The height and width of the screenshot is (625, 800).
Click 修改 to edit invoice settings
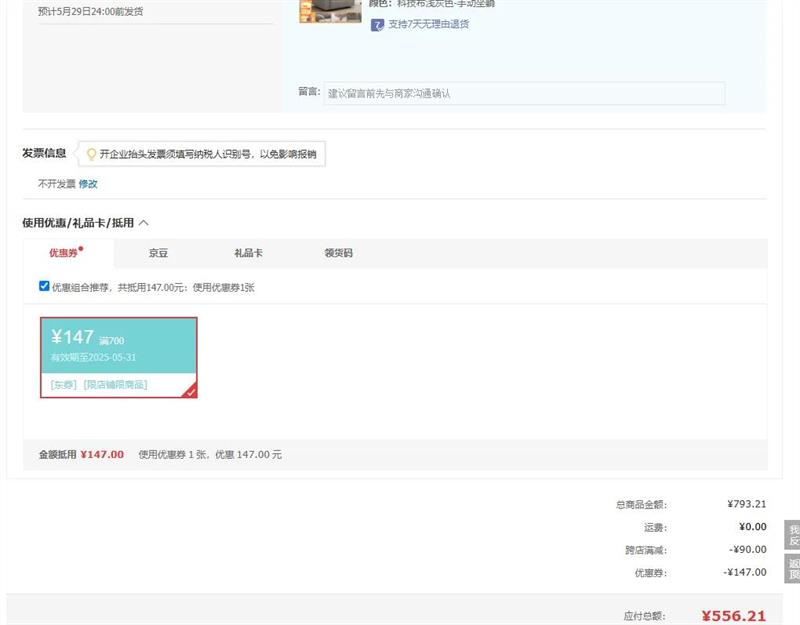click(x=88, y=184)
